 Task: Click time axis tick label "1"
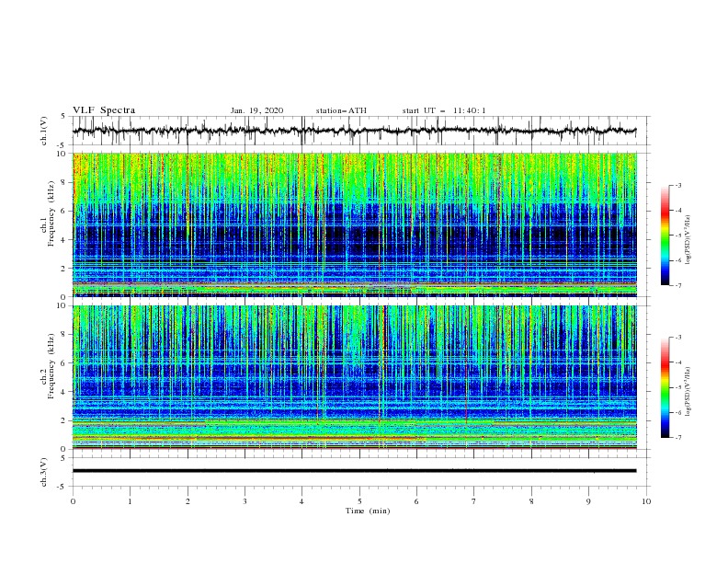[130, 501]
